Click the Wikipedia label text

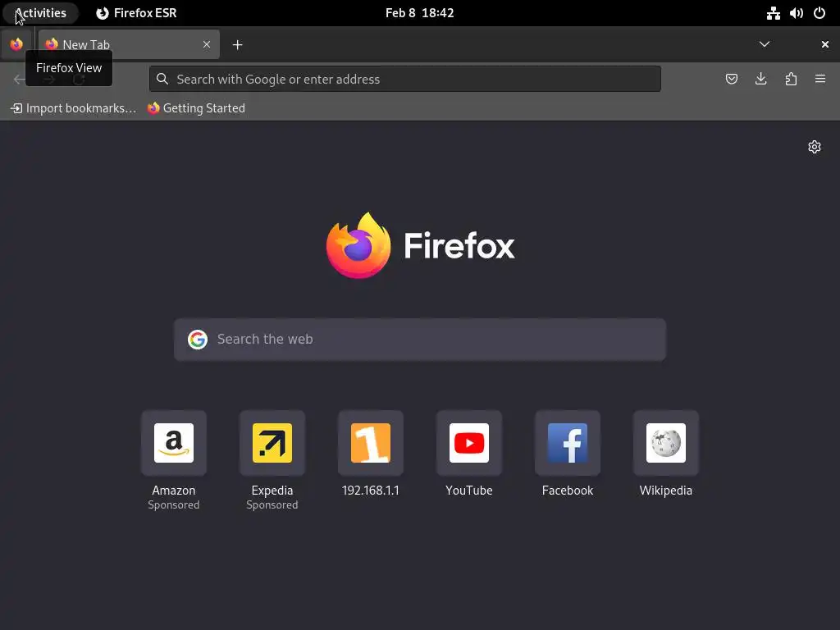click(x=666, y=491)
